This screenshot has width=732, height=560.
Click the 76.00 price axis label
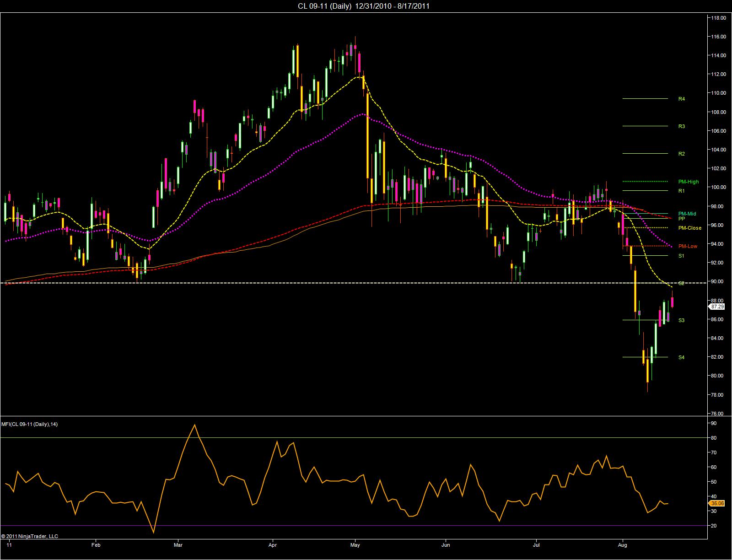click(x=716, y=414)
